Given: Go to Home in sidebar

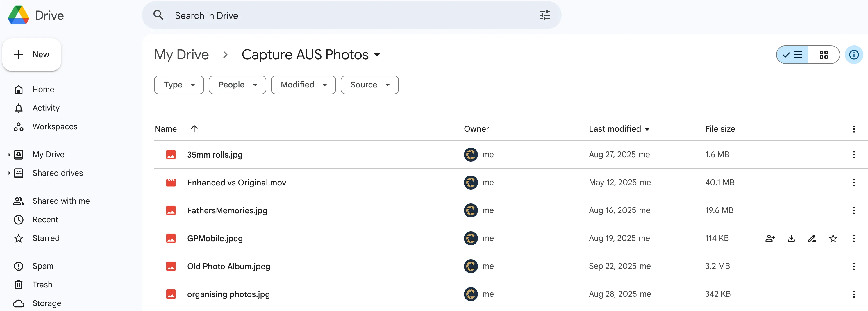Looking at the screenshot, I should 43,89.
